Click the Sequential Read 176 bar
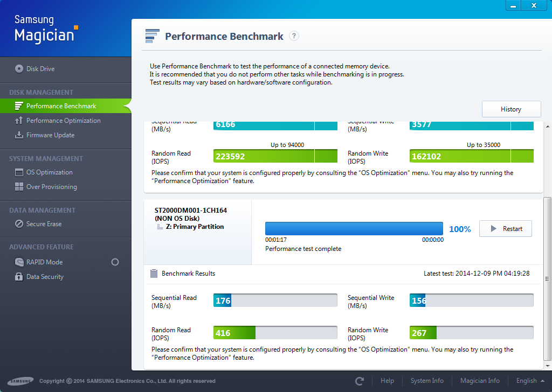 pos(275,300)
